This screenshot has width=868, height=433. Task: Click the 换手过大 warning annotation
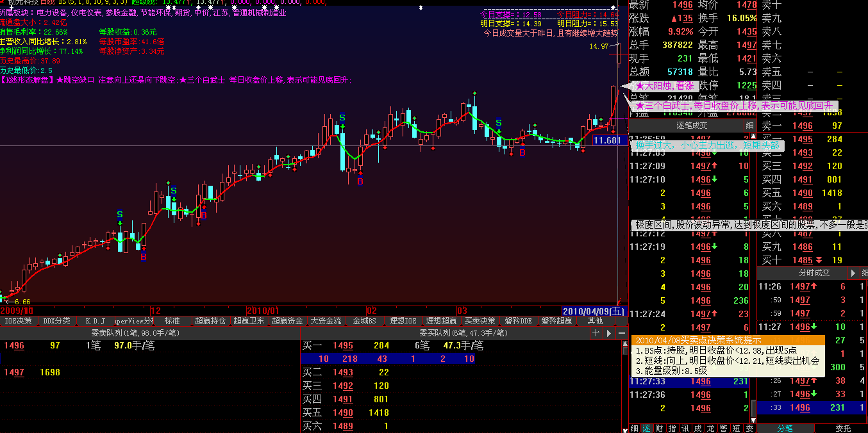707,145
